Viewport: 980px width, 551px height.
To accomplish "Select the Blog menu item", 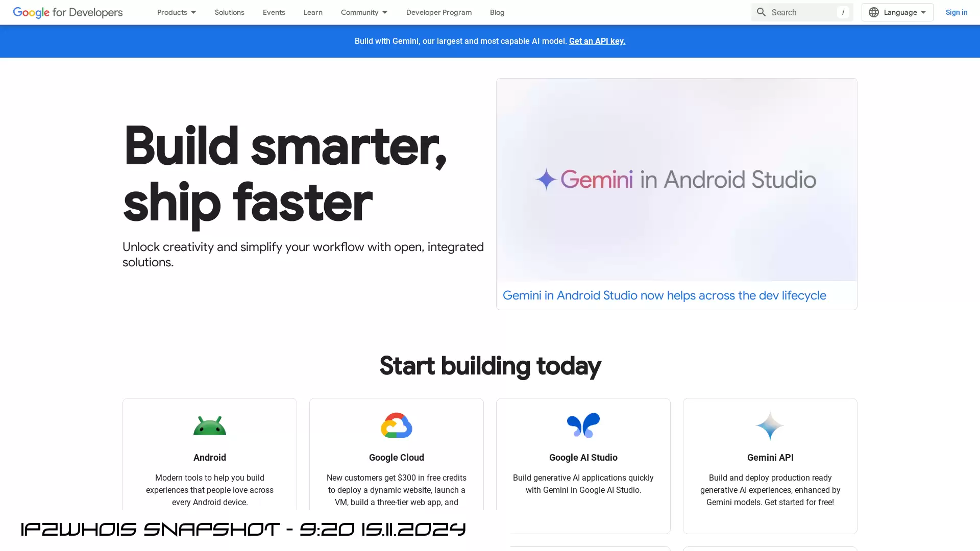I will [497, 12].
